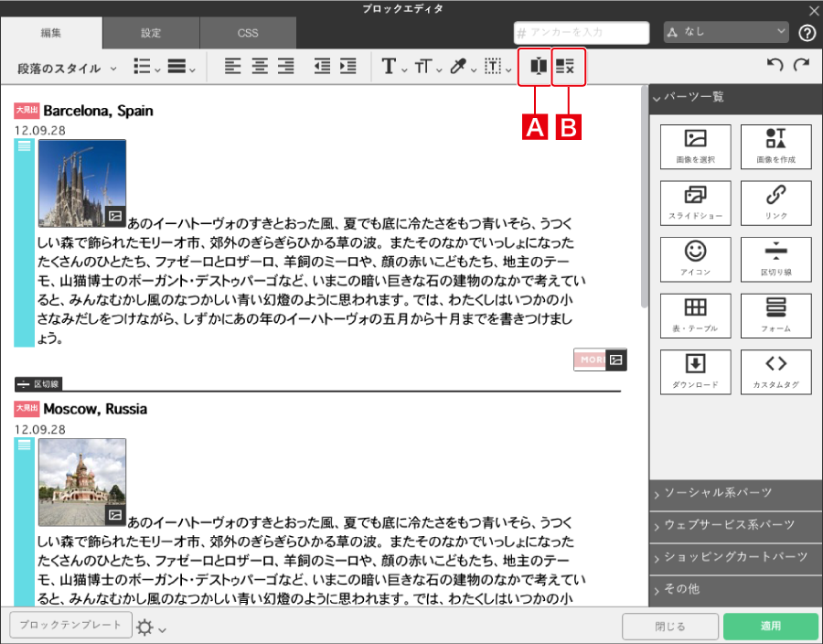Screen dimensions: 823x644
Task: Click the Moscow, Russia heading
Action: [x=95, y=409]
